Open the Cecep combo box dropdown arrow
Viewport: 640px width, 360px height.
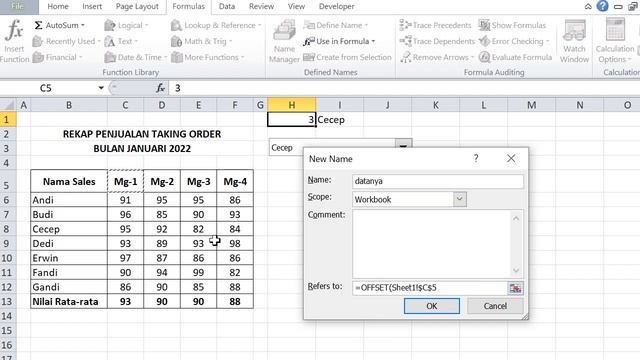(x=403, y=144)
